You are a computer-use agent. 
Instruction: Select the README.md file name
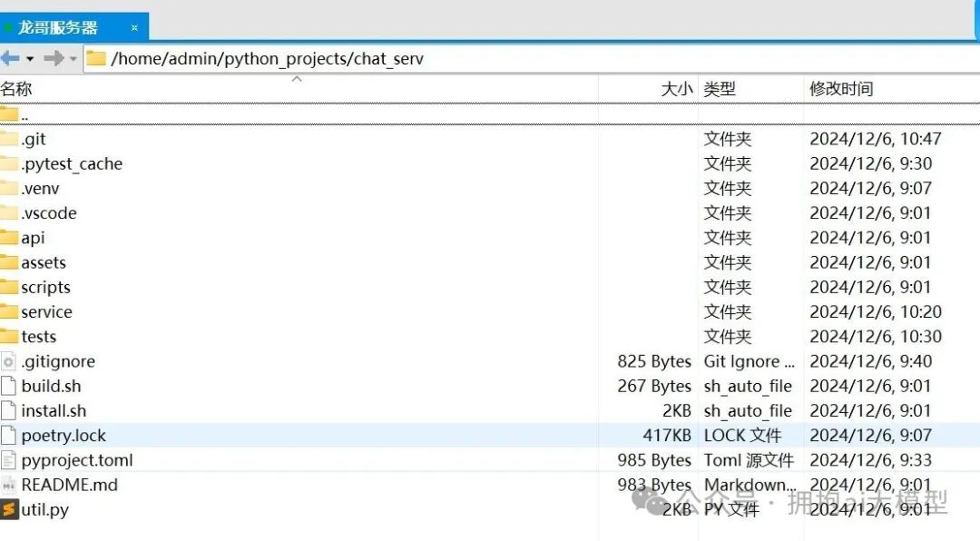69,485
